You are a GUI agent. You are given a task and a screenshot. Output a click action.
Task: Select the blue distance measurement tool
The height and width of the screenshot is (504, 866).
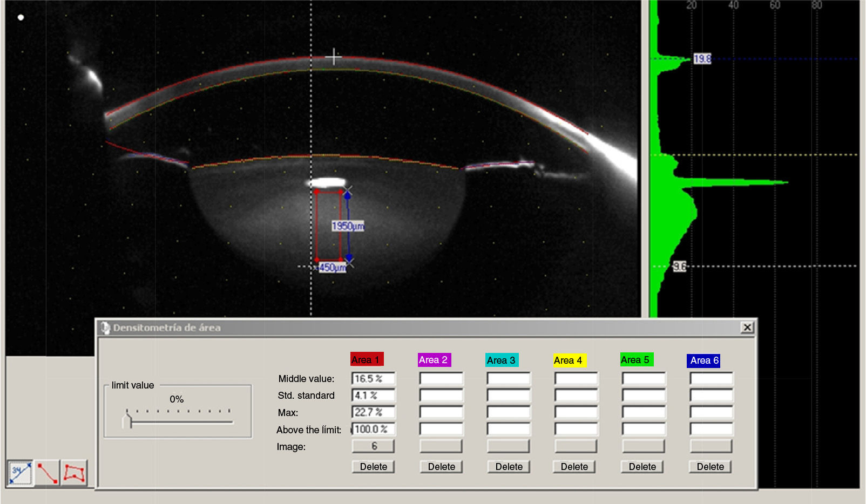[20, 473]
